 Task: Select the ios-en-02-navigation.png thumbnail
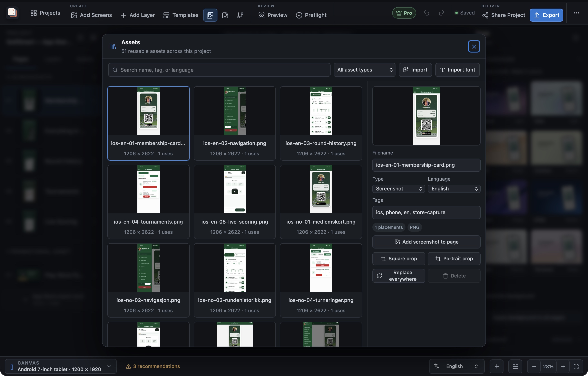click(x=234, y=123)
